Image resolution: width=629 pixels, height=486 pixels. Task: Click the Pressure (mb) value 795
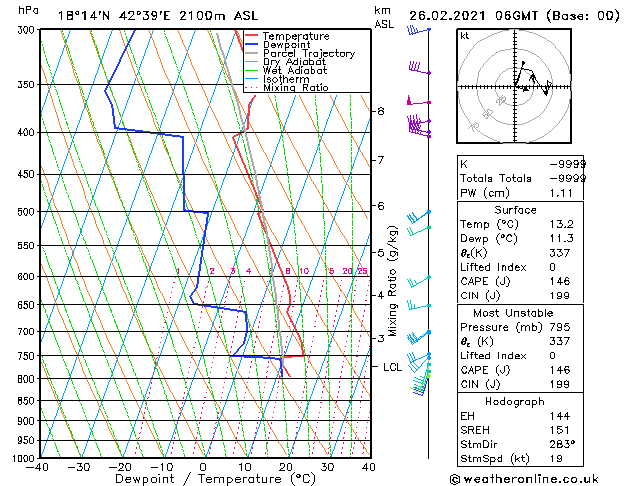[560, 327]
